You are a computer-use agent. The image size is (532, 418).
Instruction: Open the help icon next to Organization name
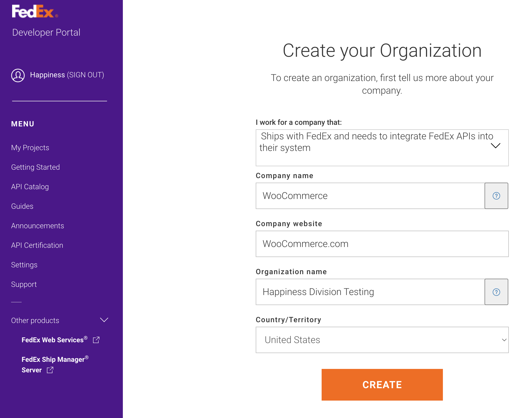496,292
